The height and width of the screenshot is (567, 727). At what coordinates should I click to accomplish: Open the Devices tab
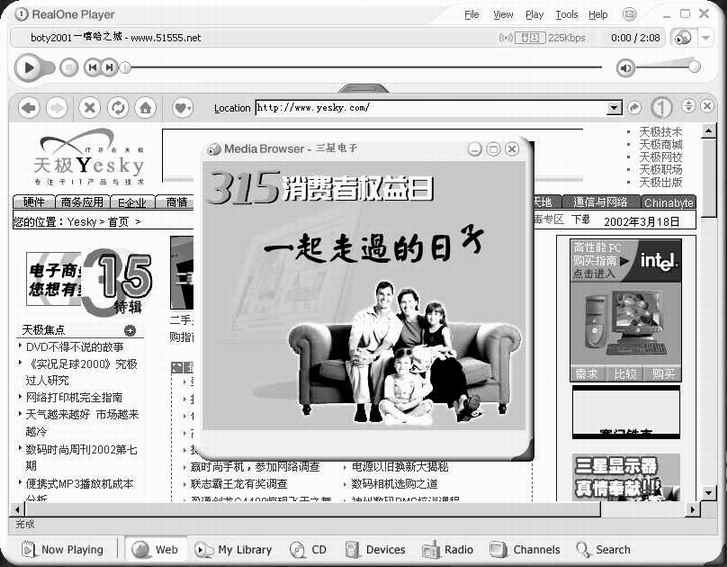click(376, 550)
